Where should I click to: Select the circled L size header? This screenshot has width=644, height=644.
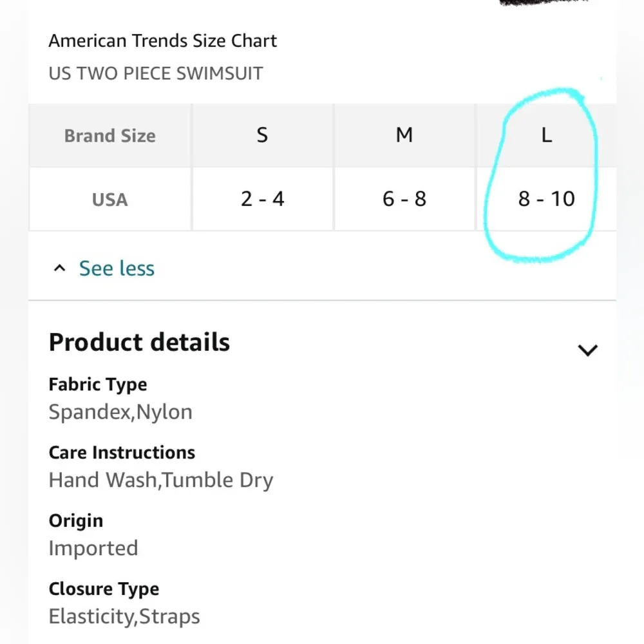coord(547,135)
